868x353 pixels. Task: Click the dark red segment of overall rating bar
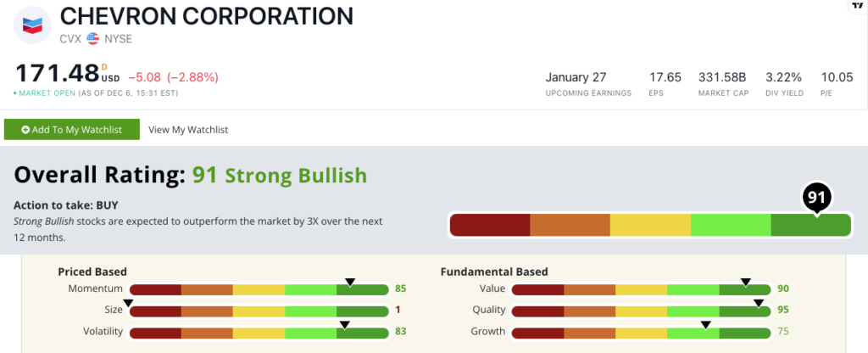[489, 225]
